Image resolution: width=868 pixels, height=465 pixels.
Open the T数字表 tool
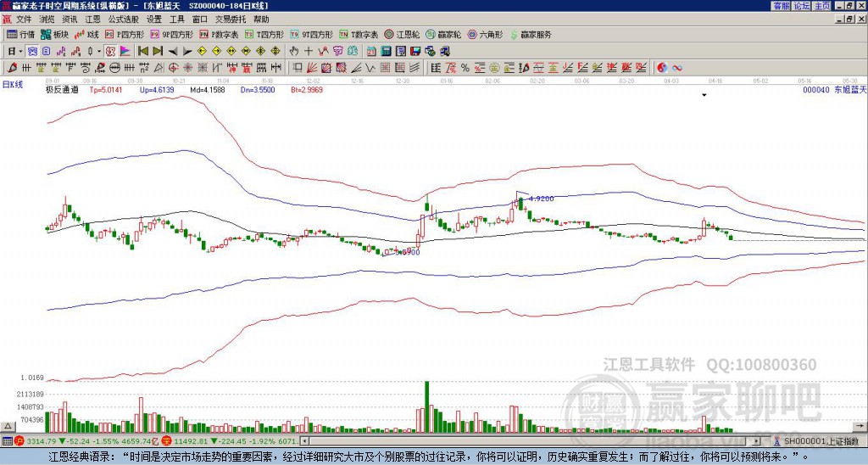[359, 34]
